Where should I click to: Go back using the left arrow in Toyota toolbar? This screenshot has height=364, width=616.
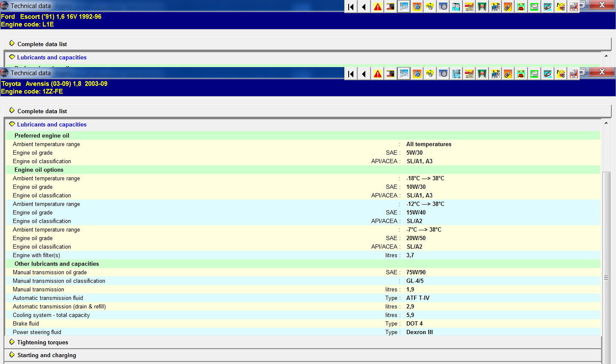pyautogui.click(x=364, y=74)
